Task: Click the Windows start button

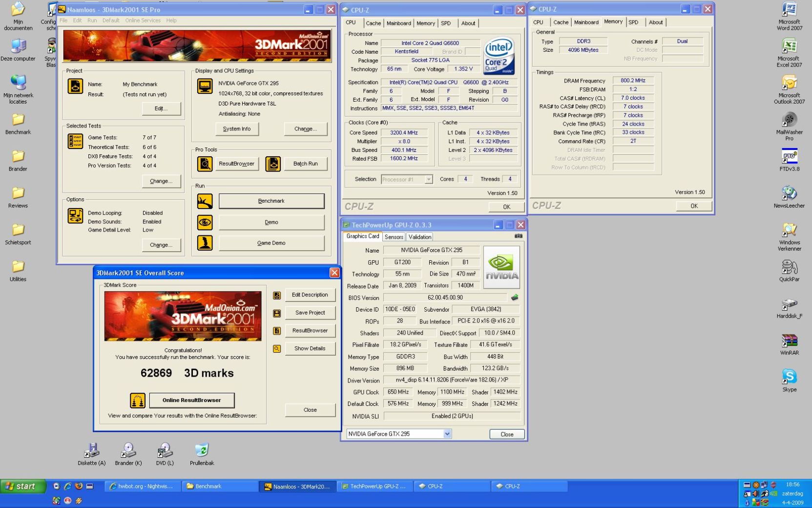Action: click(x=23, y=486)
